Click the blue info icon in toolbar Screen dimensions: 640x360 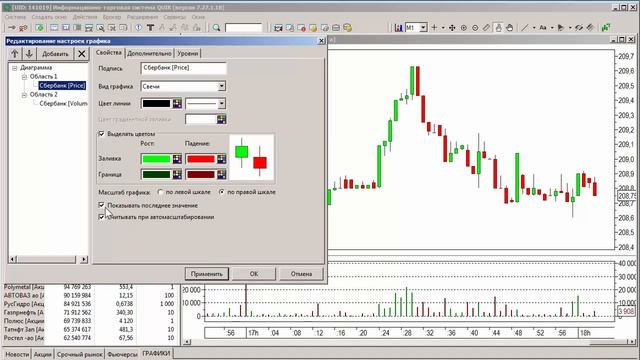pos(139,27)
